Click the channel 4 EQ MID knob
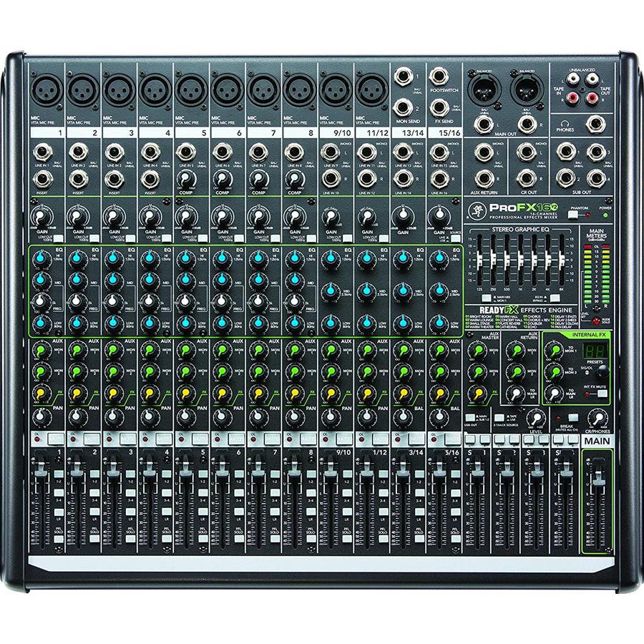Viewport: 644px width, 644px height. point(150,280)
